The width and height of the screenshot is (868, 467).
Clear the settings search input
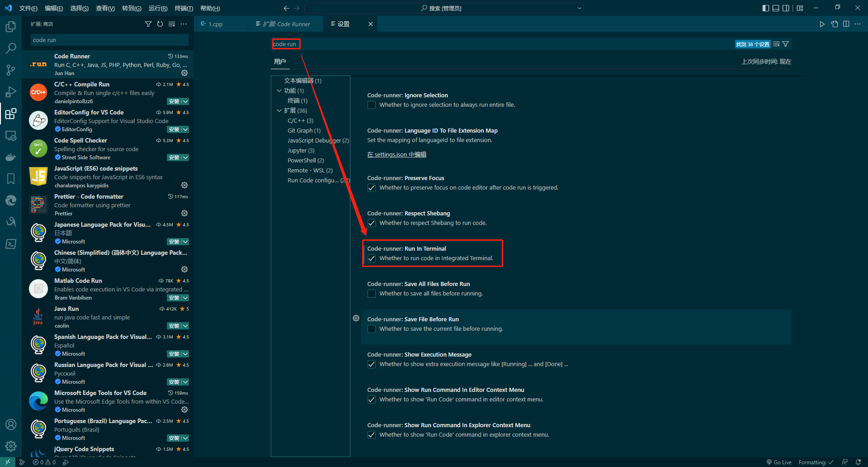pyautogui.click(x=777, y=44)
